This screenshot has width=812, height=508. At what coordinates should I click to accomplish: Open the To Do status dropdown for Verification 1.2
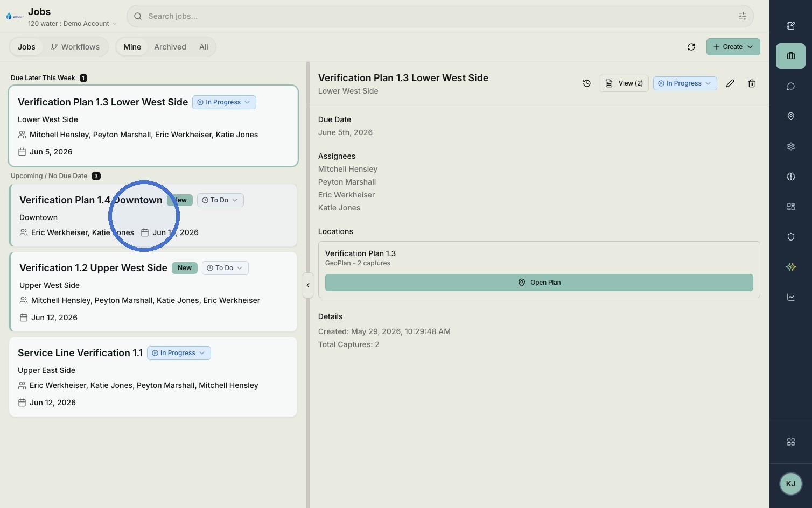point(225,268)
